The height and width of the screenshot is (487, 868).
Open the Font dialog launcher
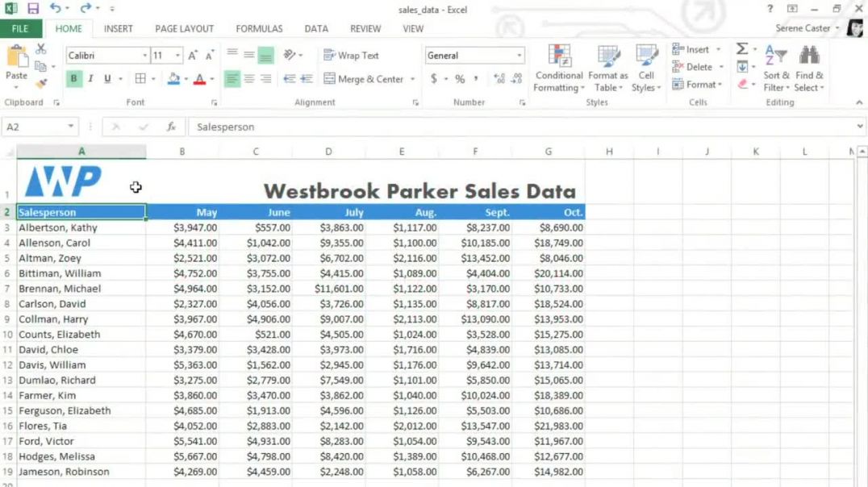[x=215, y=103]
